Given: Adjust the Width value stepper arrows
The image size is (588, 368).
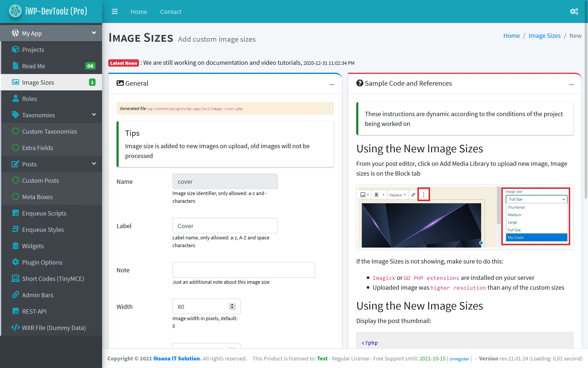Looking at the screenshot, I should coord(232,306).
